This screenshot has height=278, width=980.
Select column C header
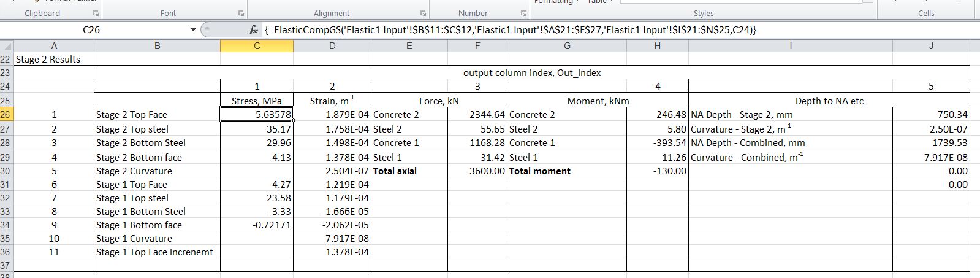pyautogui.click(x=256, y=46)
